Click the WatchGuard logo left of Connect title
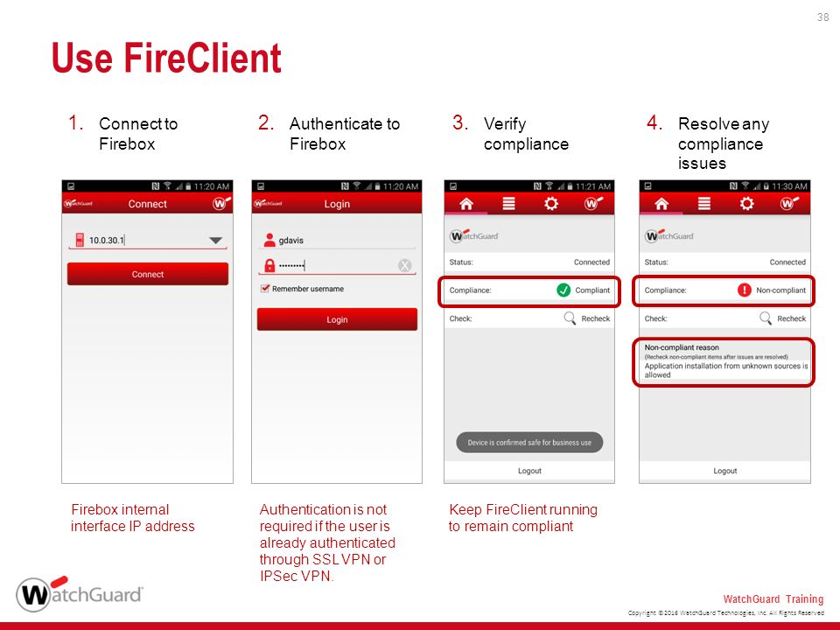Image resolution: width=840 pixels, height=630 pixels. tap(78, 204)
